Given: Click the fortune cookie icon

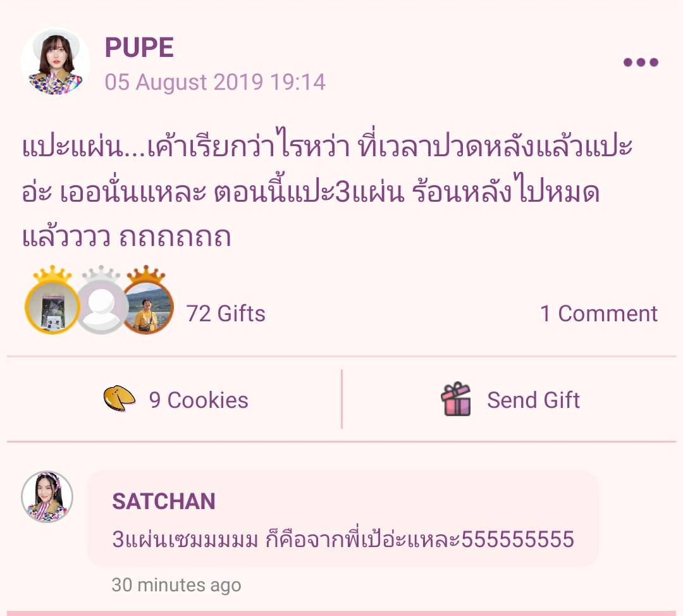Looking at the screenshot, I should pyautogui.click(x=119, y=398).
